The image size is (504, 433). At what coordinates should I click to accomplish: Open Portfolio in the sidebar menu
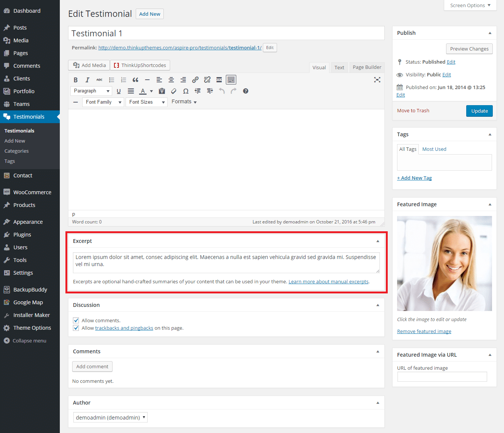pos(24,91)
